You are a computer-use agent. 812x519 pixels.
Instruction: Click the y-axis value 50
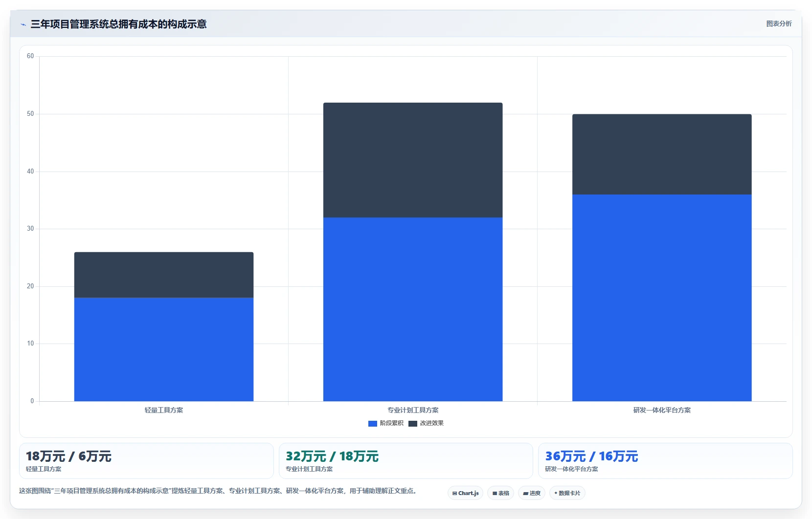[x=30, y=114]
